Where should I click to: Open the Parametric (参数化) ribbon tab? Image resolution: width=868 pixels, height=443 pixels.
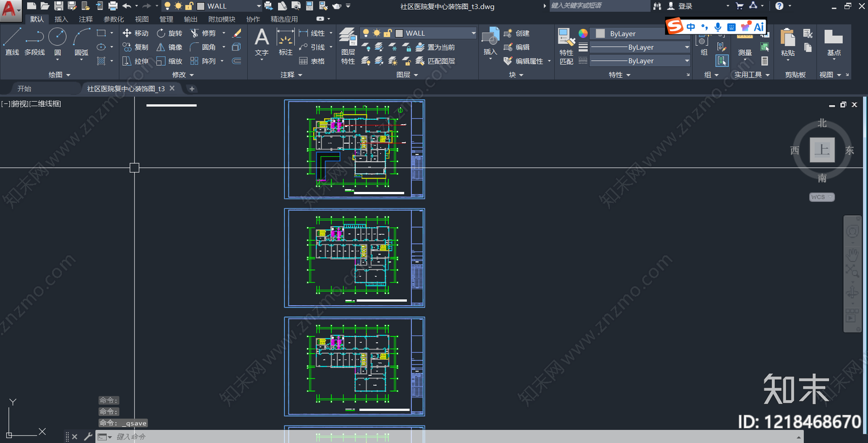point(114,19)
